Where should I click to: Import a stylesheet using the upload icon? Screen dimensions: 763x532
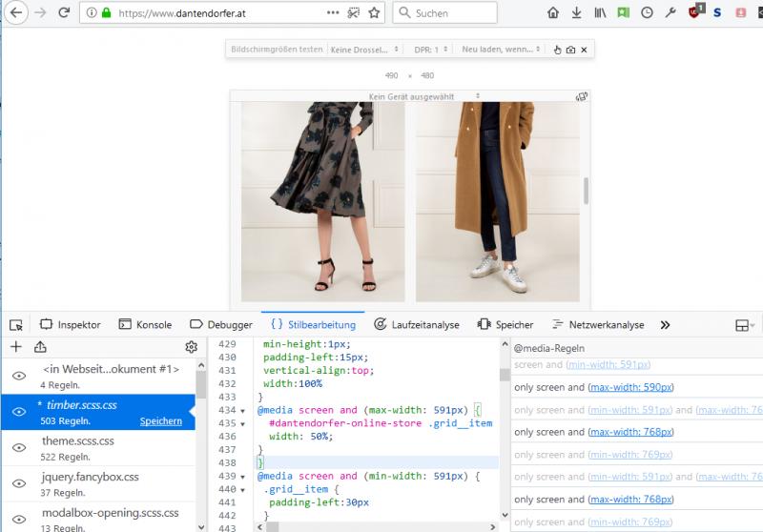point(40,347)
